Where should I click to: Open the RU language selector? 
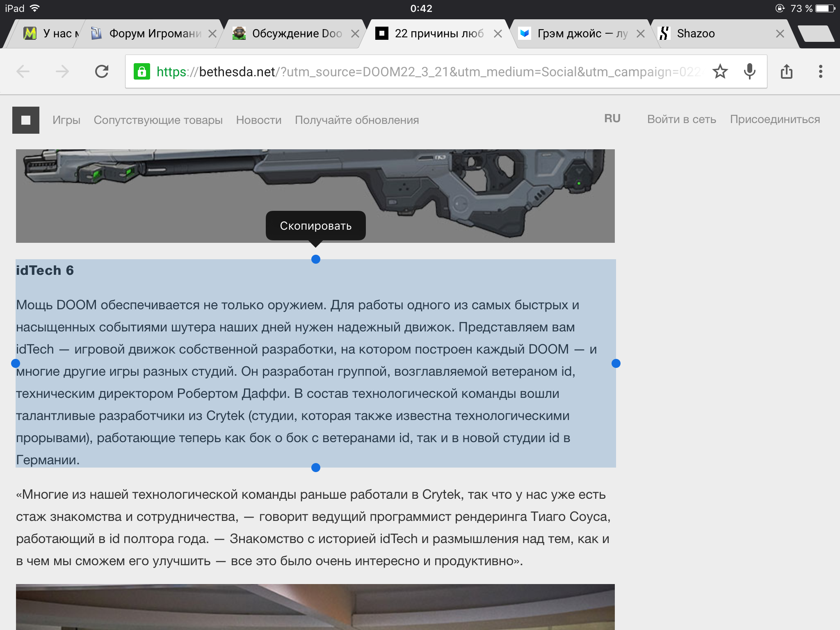pyautogui.click(x=612, y=119)
